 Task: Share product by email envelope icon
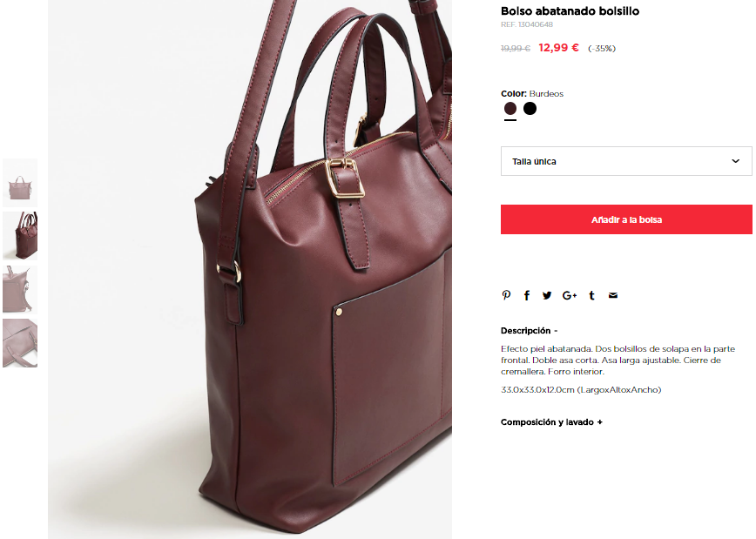613,295
